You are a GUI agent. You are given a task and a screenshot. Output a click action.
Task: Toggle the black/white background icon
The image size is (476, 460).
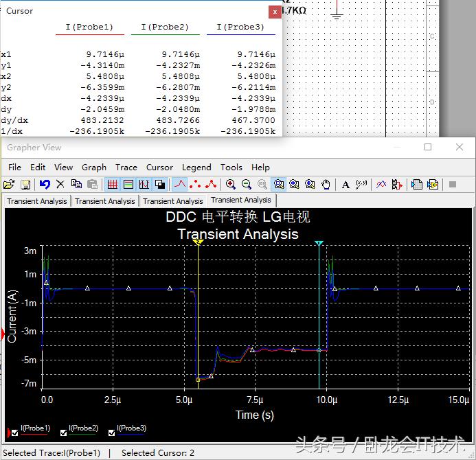(159, 184)
